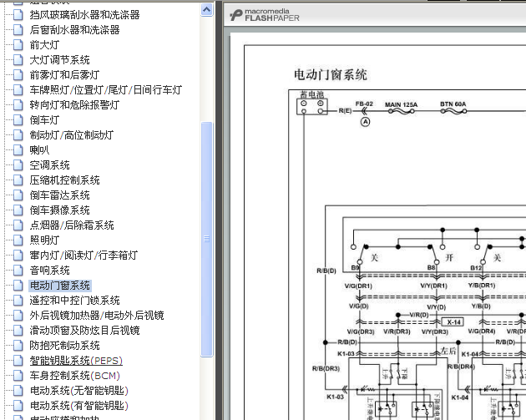Select 压缩机控制系统 in the tree
The width and height of the screenshot is (526, 420).
pos(64,180)
